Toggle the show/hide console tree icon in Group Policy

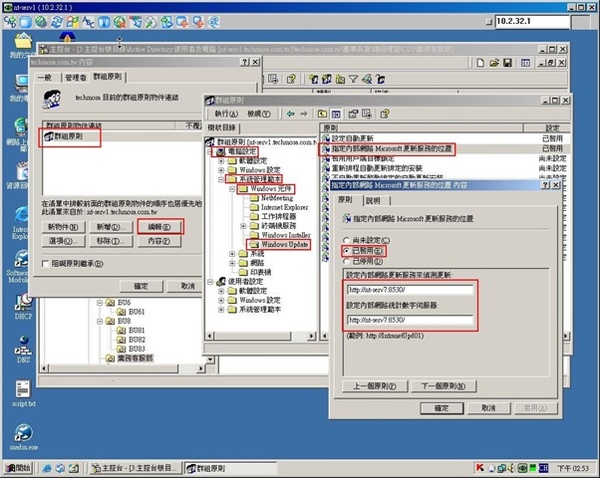336,114
